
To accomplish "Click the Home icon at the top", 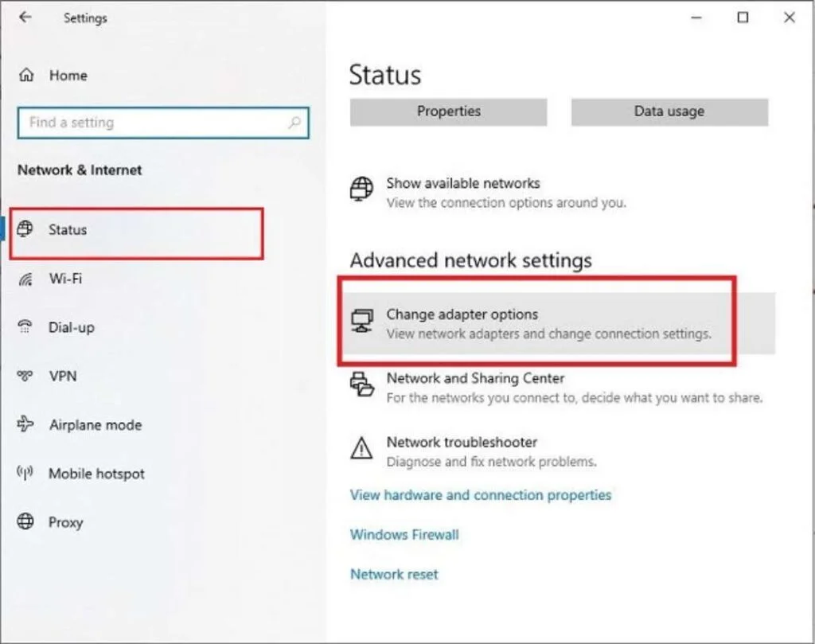I will pyautogui.click(x=27, y=74).
